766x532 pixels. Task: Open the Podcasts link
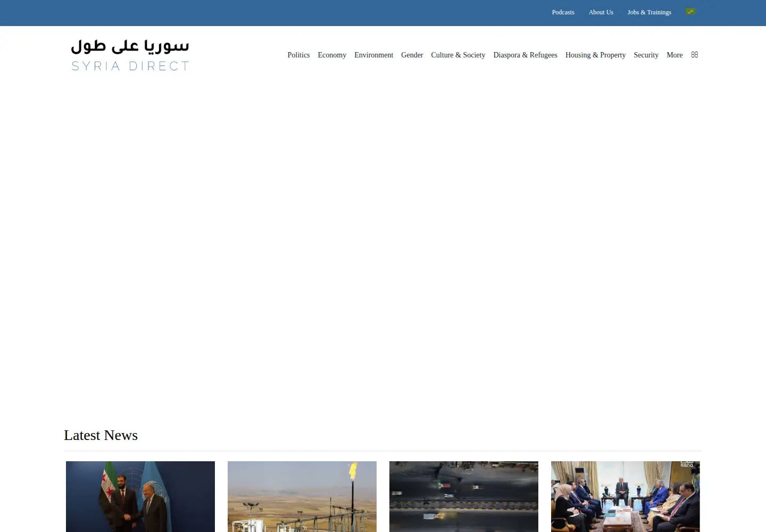click(x=563, y=12)
